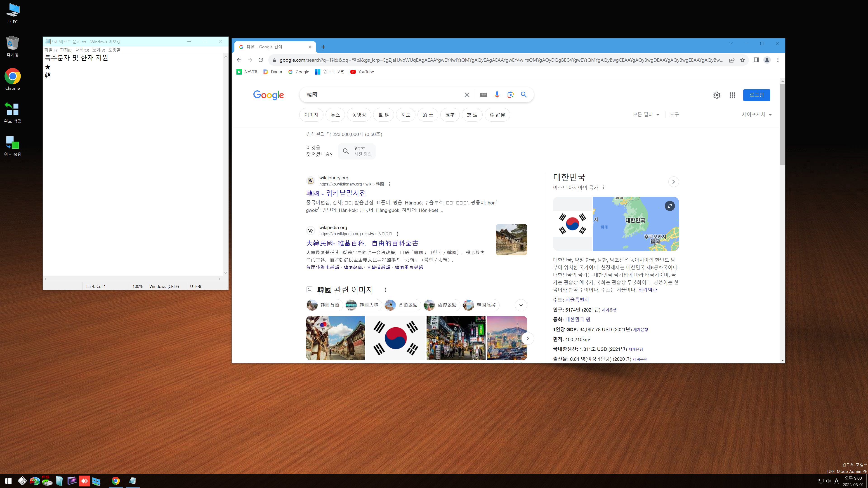Click the blue search magnifier icon
The image size is (868, 488).
[x=524, y=95]
